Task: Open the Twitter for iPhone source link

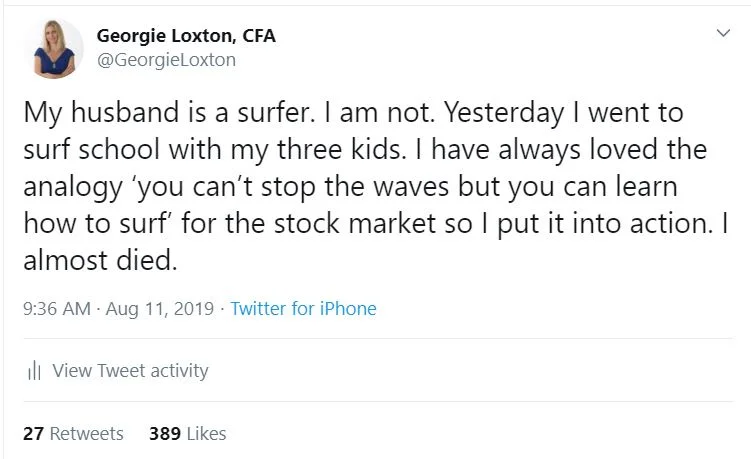Action: click(x=303, y=309)
